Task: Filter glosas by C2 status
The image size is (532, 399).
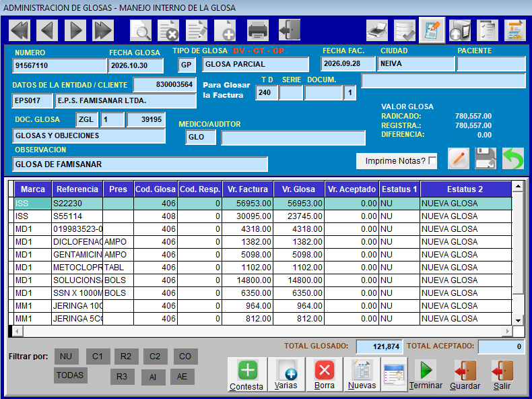Action: click(155, 357)
